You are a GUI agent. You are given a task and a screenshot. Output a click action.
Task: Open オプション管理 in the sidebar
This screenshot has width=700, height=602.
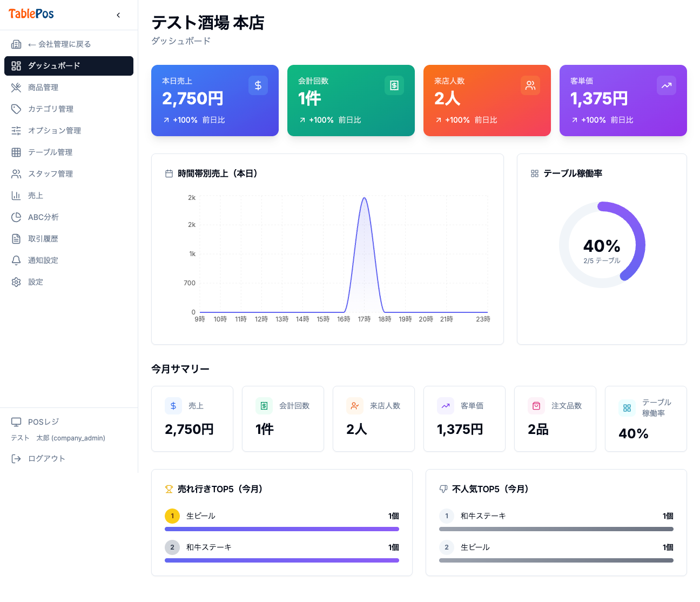pyautogui.click(x=69, y=131)
